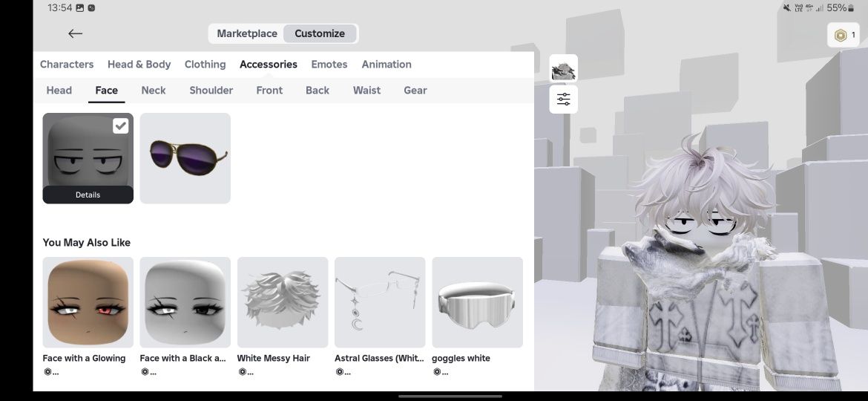
Task: Open the Astral Glasses thumbnail
Action: (x=381, y=302)
